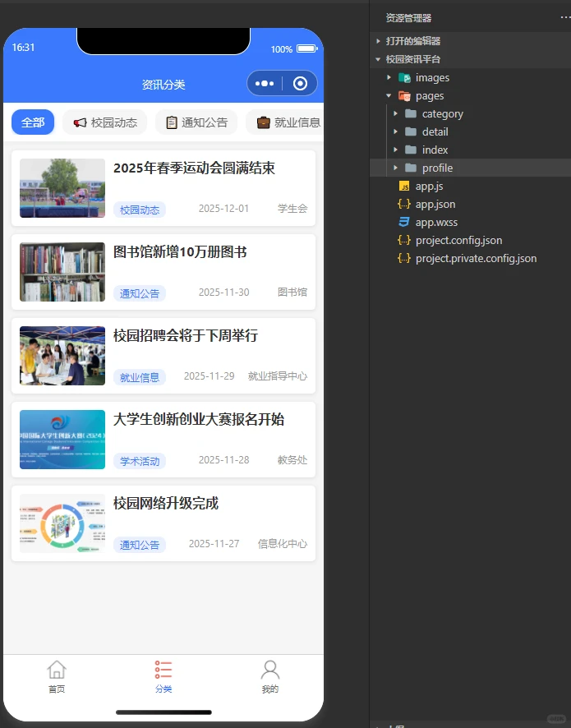Collapse the pages folder arrow
This screenshot has height=728, width=571.
pyautogui.click(x=389, y=95)
